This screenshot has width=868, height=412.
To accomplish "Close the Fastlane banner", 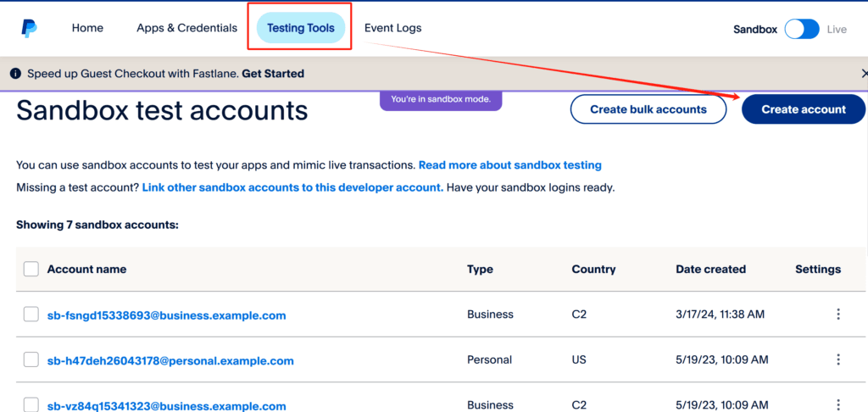I will click(x=865, y=73).
